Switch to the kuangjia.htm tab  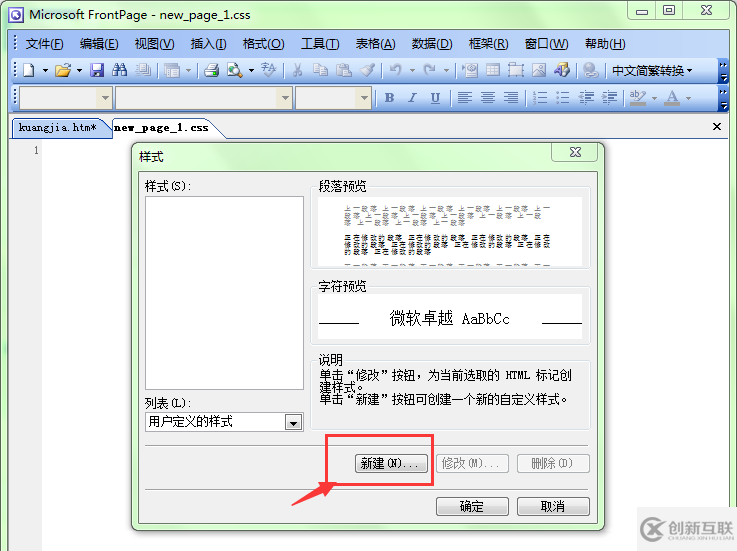click(x=57, y=127)
